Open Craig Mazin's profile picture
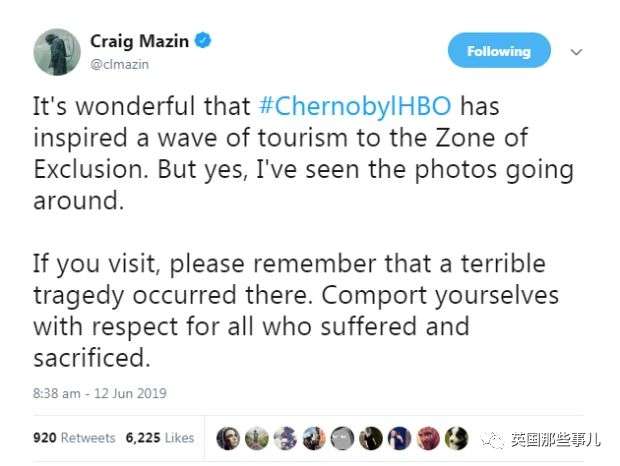620x466 pixels. pyautogui.click(x=57, y=51)
